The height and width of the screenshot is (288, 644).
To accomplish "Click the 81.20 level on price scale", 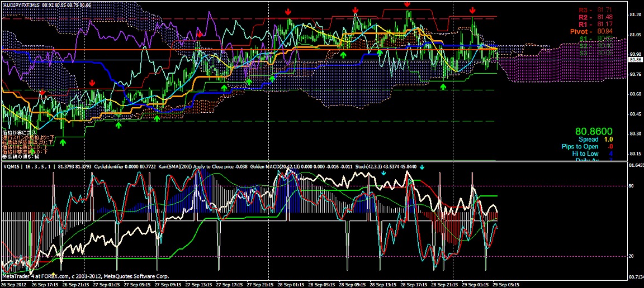I will (x=634, y=15).
